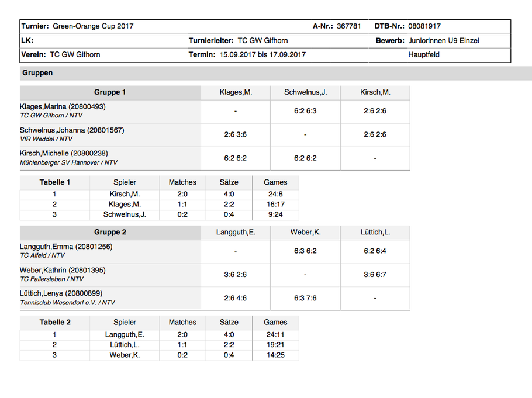Click 'Sätze' column header in Tabelle 2
This screenshot has width=532, height=398.
pyautogui.click(x=229, y=323)
